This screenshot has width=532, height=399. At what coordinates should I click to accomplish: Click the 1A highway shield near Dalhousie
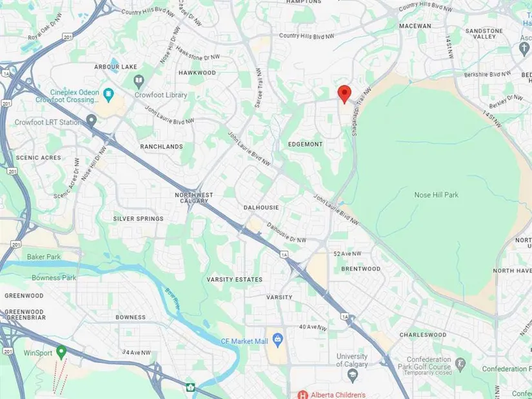pyautogui.click(x=284, y=254)
